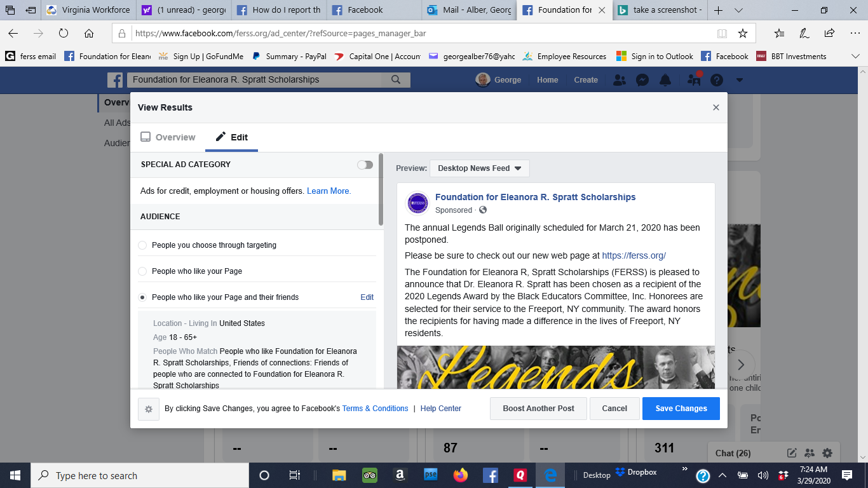Open the PayPal Summary bookmark
The image size is (868, 488).
pyautogui.click(x=289, y=57)
